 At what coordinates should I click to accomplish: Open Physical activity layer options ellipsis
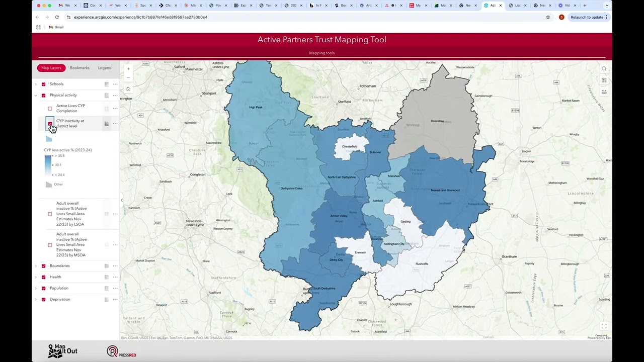115,95
